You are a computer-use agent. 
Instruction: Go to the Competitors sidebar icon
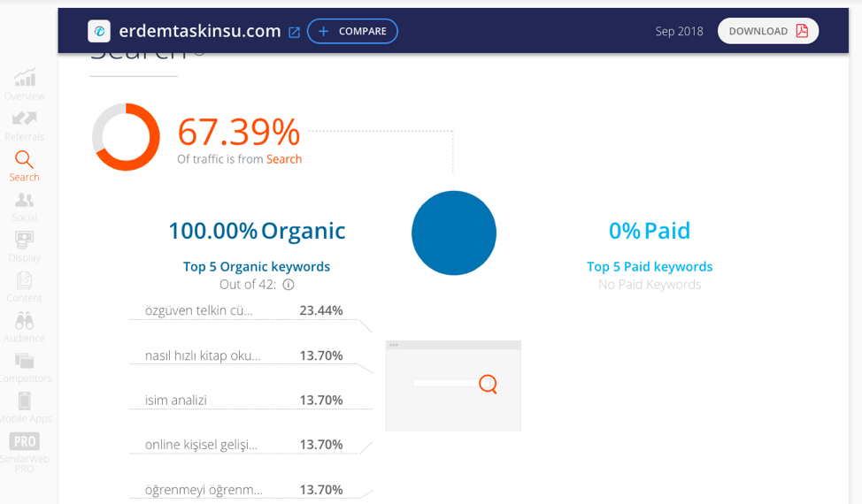25,361
